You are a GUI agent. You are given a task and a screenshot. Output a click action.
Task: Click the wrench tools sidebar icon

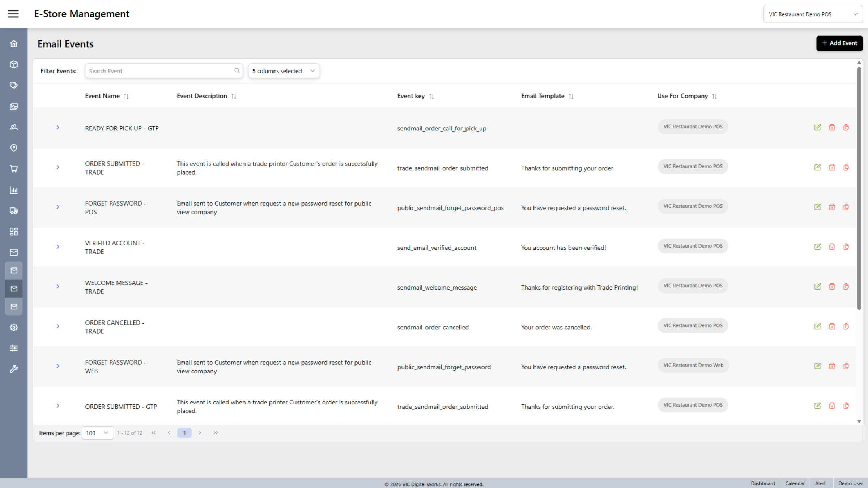pyautogui.click(x=14, y=369)
